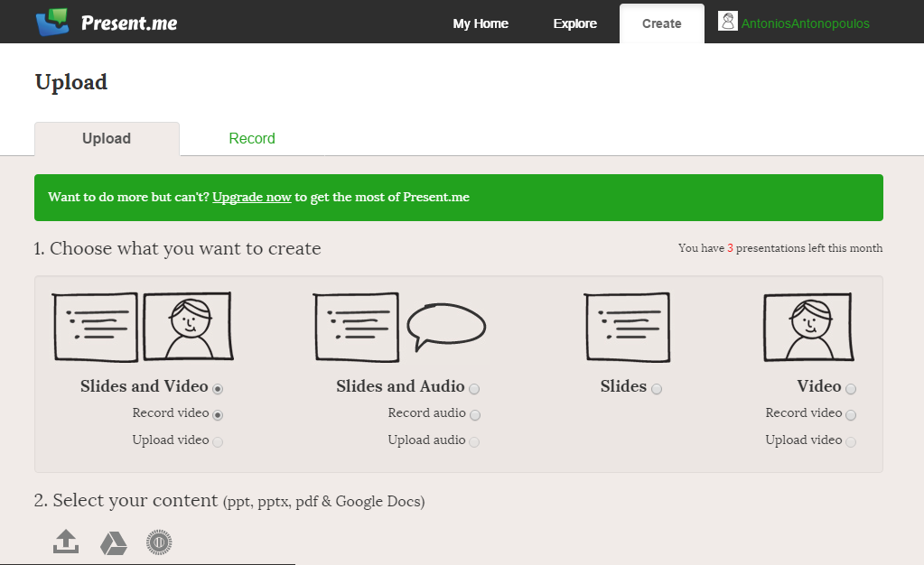Switch to the Record tab
This screenshot has width=924, height=565.
point(251,138)
